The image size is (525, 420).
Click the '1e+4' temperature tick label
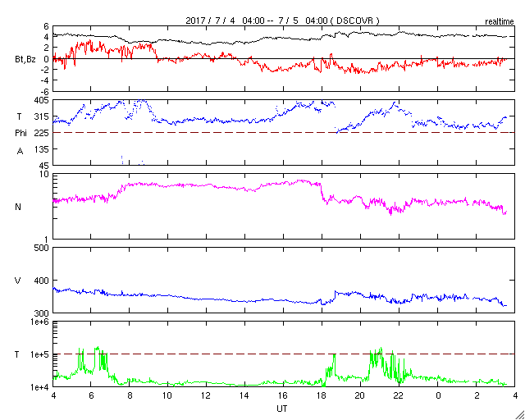tap(40, 387)
